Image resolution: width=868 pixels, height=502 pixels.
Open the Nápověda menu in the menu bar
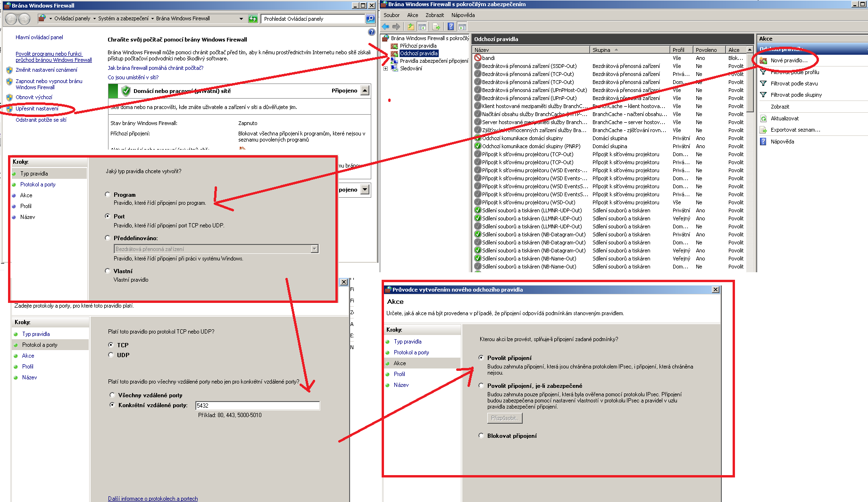coord(463,15)
